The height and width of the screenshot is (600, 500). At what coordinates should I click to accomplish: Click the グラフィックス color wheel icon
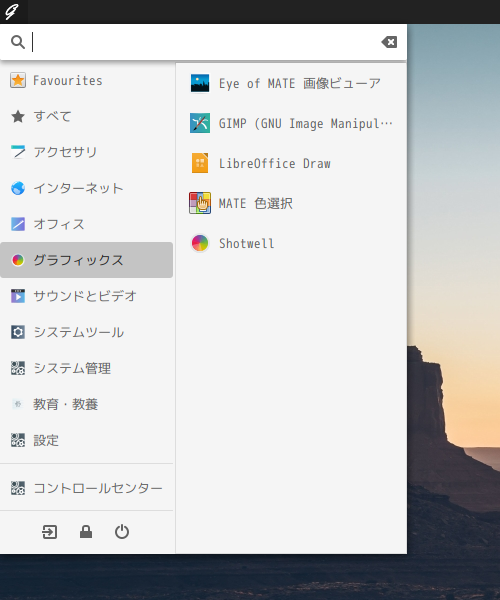(x=18, y=260)
